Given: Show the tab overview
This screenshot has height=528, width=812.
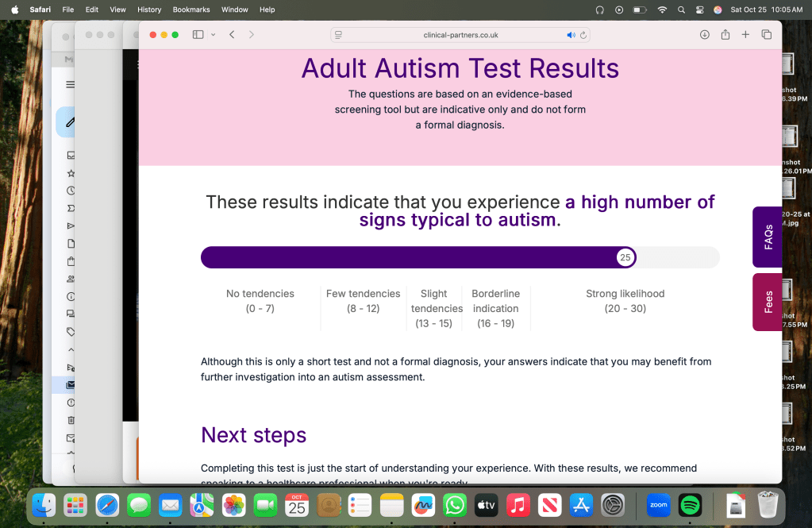Looking at the screenshot, I should pyautogui.click(x=766, y=35).
